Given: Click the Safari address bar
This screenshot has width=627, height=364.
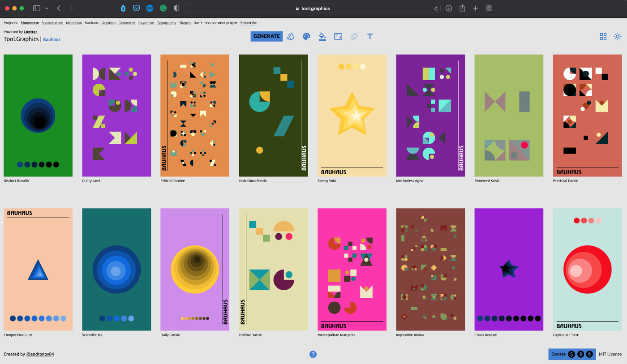Looking at the screenshot, I should coord(312,9).
